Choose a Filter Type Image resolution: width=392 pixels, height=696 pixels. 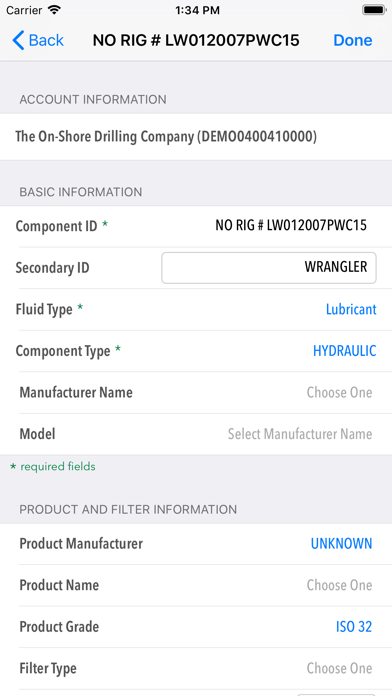[x=196, y=668]
